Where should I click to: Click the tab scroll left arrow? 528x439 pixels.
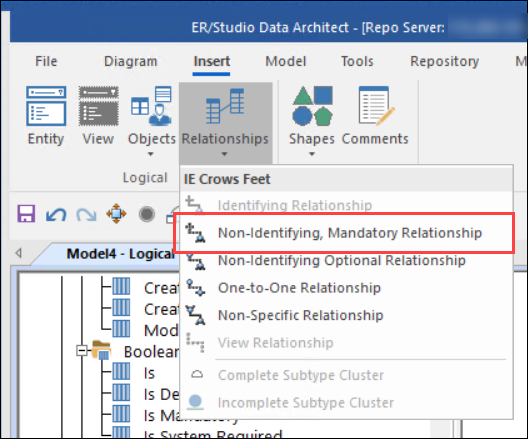tap(19, 253)
